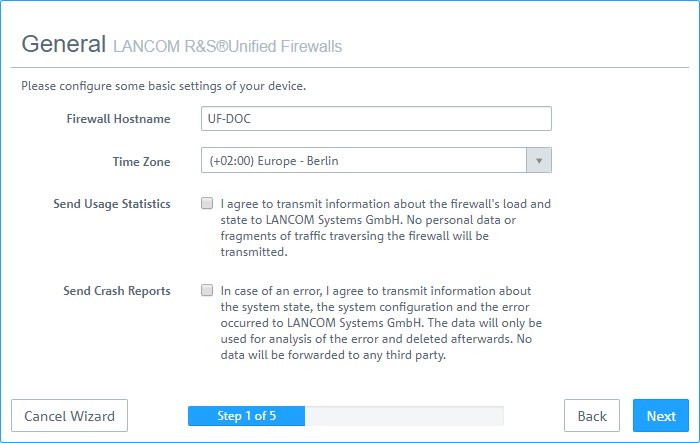Screen dimensions: 700x443
Task: Go to the previous step with Back
Action: [x=592, y=416]
